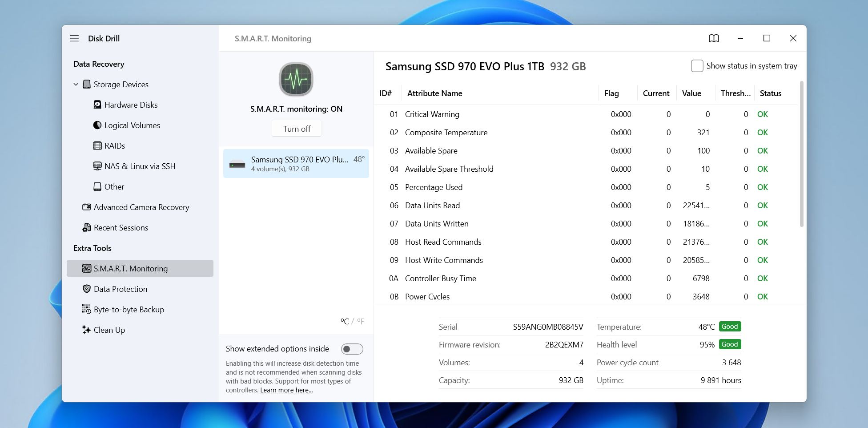Open the help book icon in title bar
Screen dimensions: 868x428
[x=714, y=38]
